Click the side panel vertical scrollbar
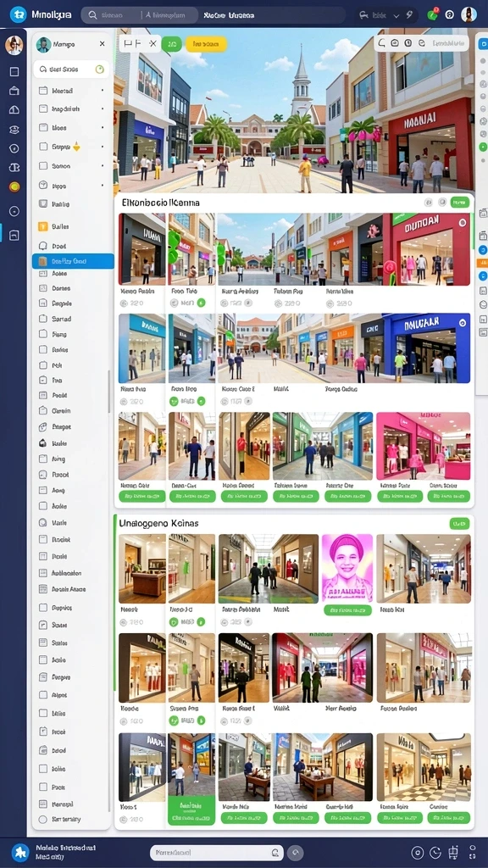488x868 pixels. point(109,392)
